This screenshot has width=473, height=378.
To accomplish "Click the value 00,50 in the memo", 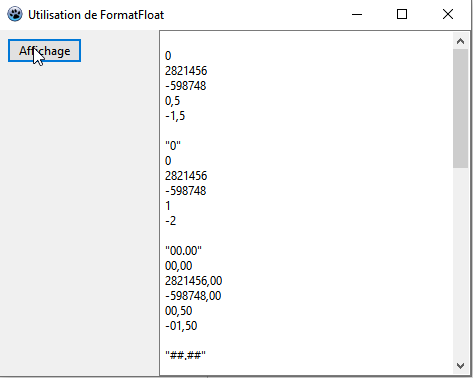I will [x=178, y=311].
